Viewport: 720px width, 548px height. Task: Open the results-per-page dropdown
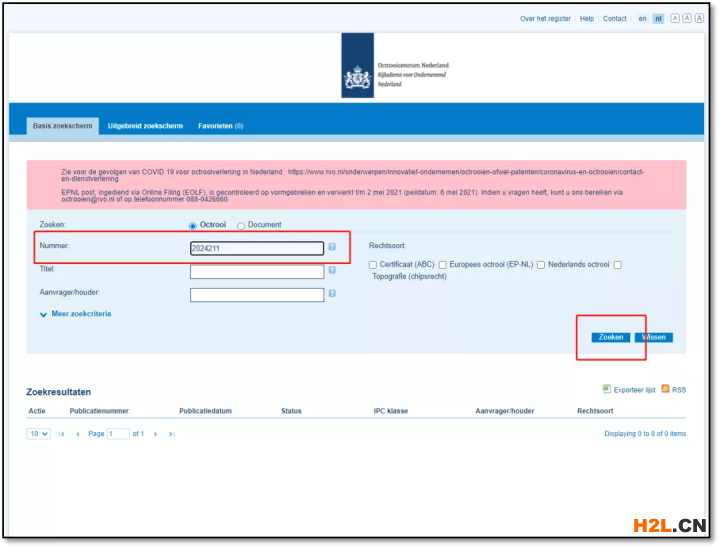click(38, 434)
